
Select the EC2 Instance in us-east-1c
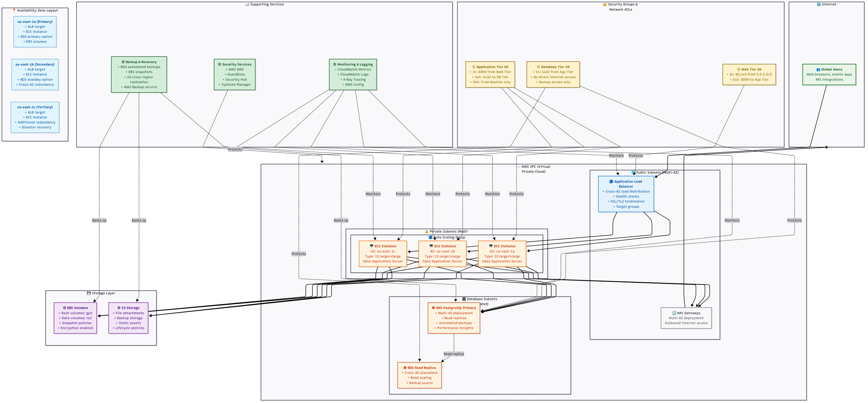point(383,254)
